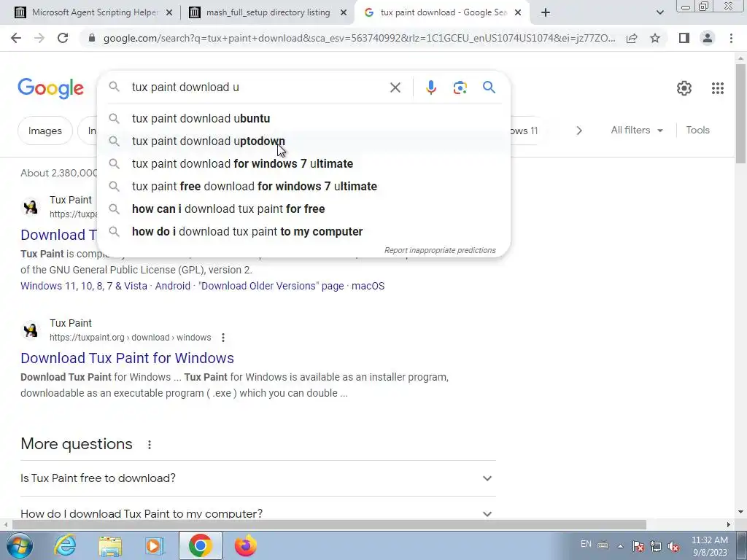
Task: Show hidden system tray icons
Action: point(620,546)
